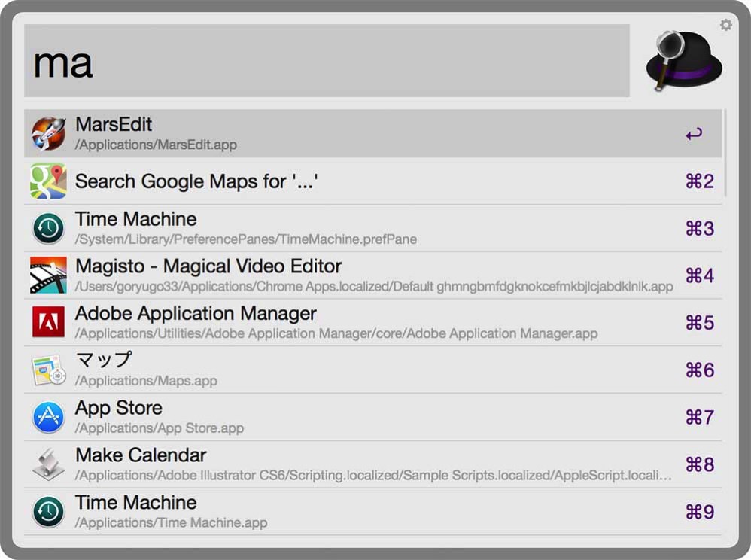Select the マップ result title
The height and width of the screenshot is (560, 751).
[x=104, y=361]
